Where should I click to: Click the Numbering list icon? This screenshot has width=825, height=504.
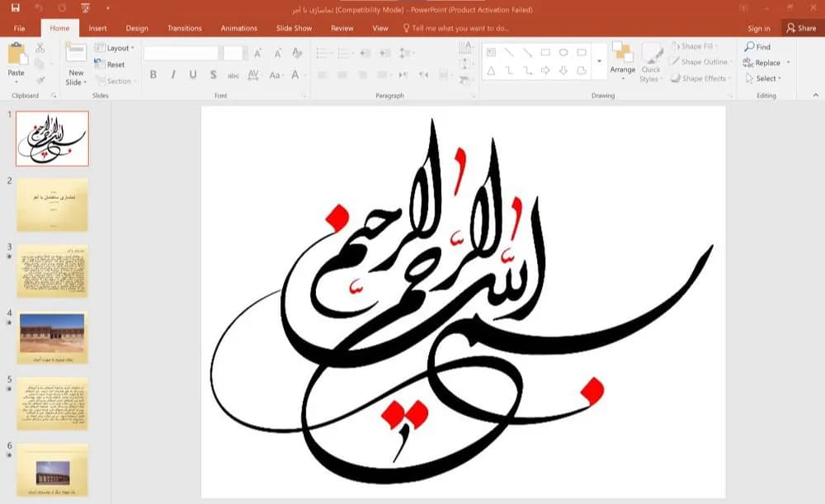coord(345,53)
